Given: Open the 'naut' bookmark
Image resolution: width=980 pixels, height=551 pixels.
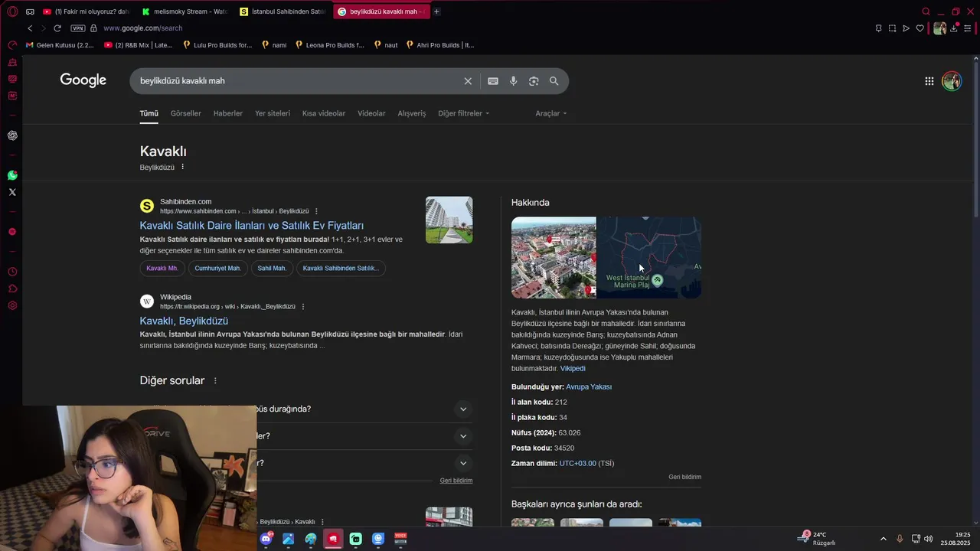Looking at the screenshot, I should coord(386,45).
